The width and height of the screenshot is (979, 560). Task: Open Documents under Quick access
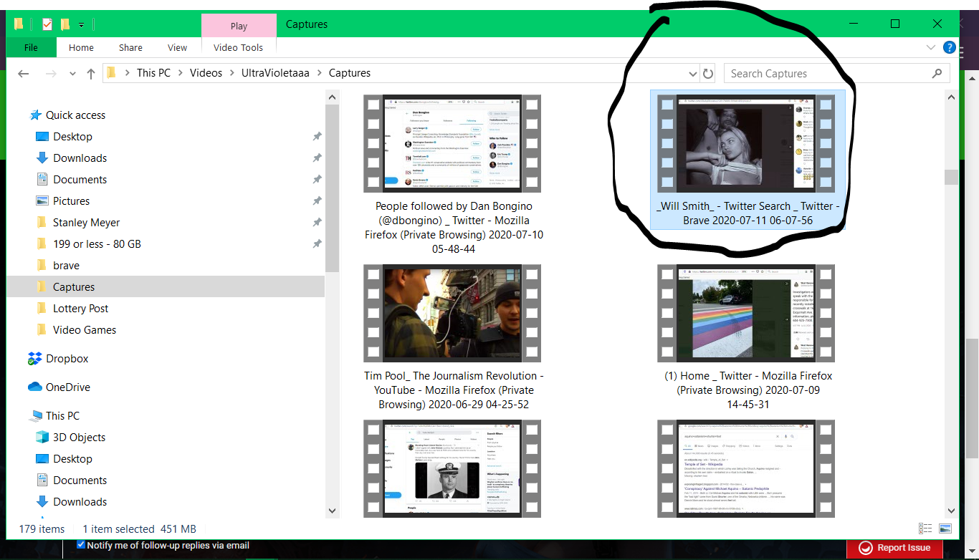pyautogui.click(x=80, y=180)
